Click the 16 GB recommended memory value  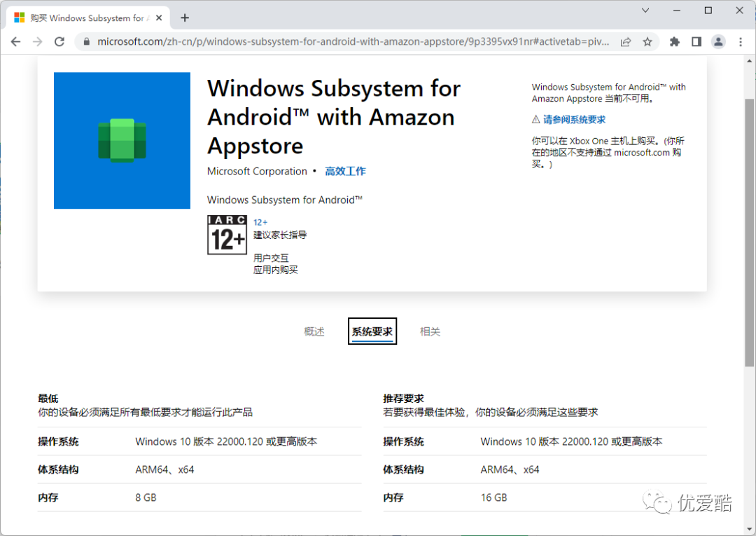click(493, 497)
